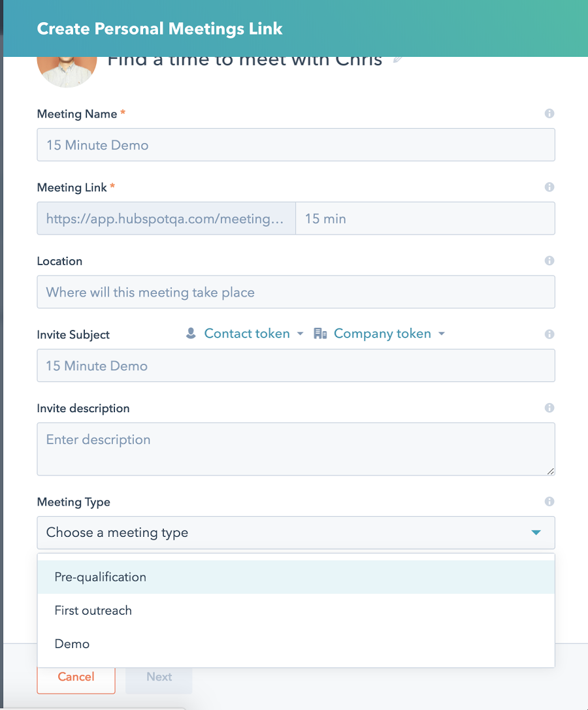The image size is (588, 710).
Task: Click the Location info icon
Action: click(549, 261)
